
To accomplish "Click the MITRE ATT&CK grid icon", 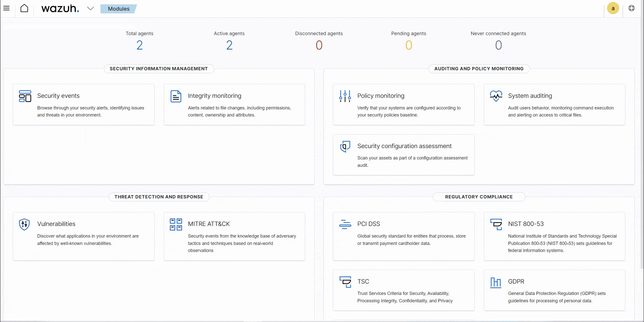I will [x=176, y=224].
